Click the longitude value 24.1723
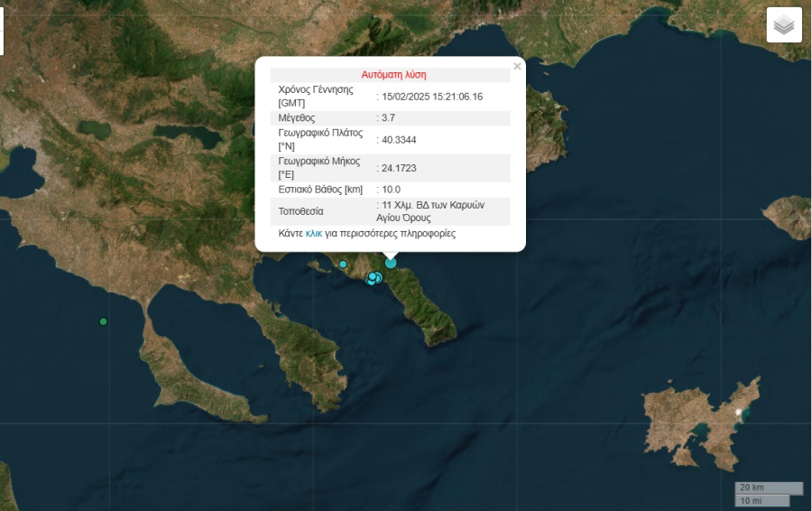This screenshot has height=511, width=812. pos(399,168)
